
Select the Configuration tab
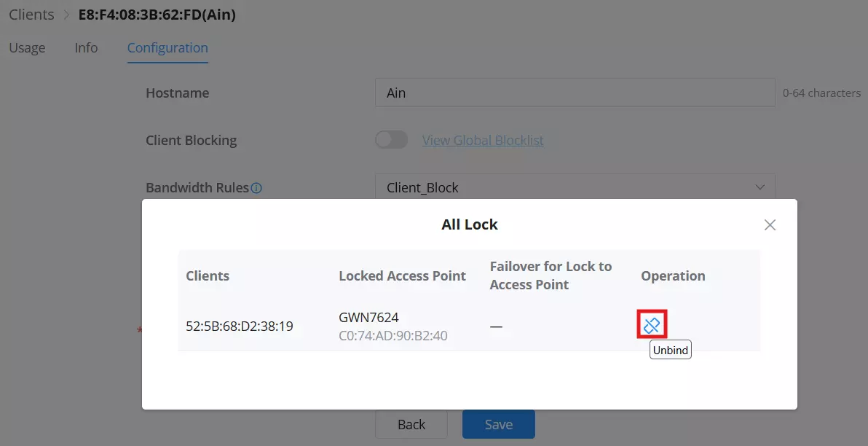pos(167,48)
